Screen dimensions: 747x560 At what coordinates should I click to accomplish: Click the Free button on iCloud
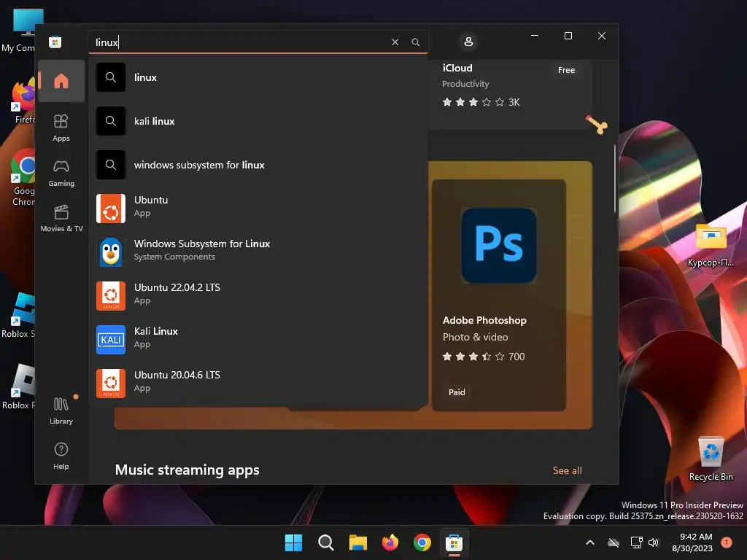[x=566, y=70]
